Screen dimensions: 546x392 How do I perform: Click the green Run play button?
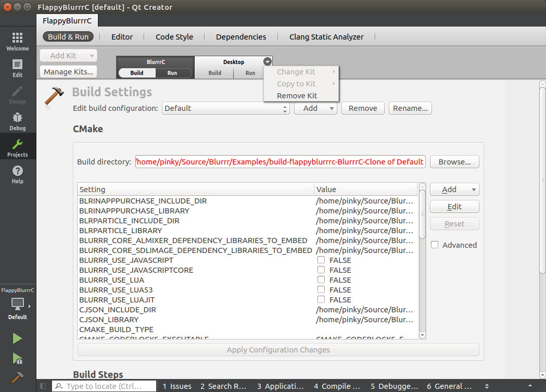[18, 338]
